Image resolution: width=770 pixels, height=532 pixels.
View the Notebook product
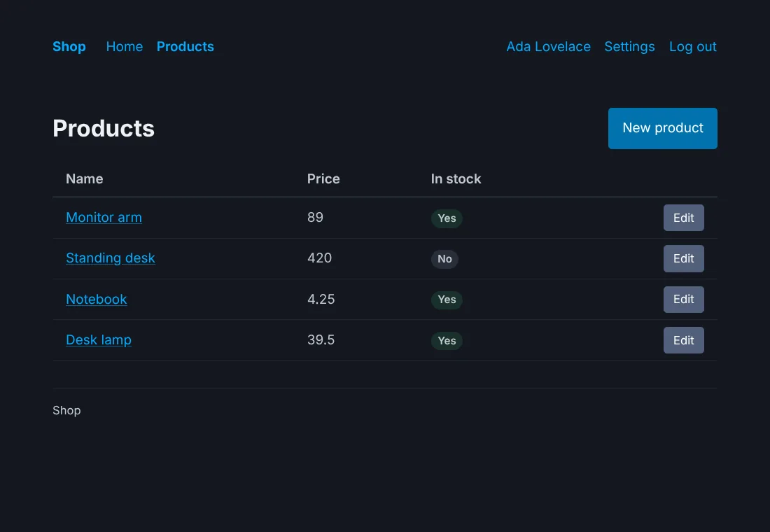(97, 299)
